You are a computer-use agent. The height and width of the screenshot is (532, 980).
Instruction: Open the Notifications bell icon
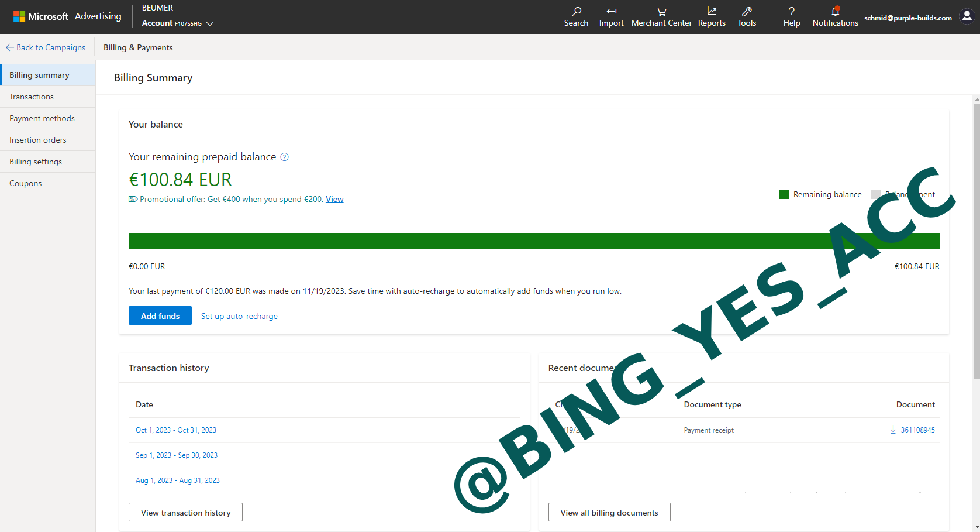(x=835, y=12)
